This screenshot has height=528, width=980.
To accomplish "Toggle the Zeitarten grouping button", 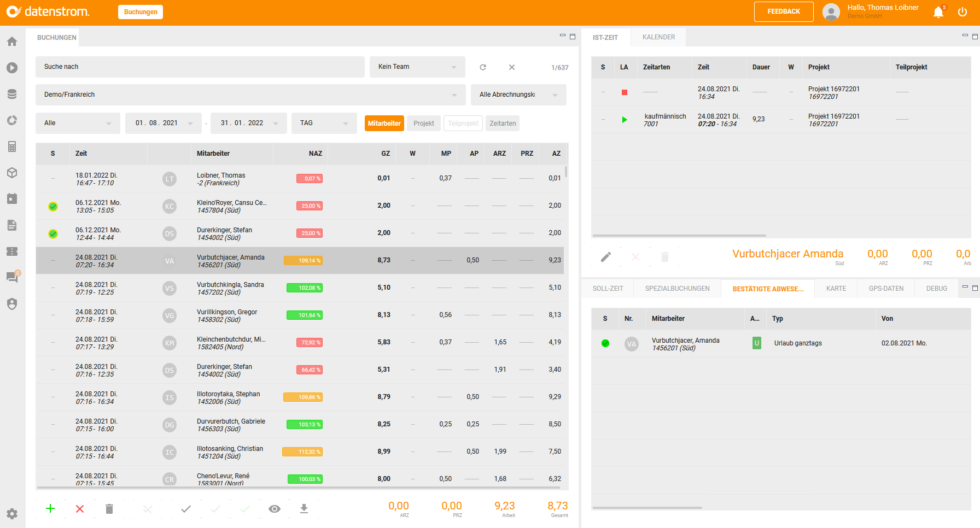I will [x=503, y=124].
